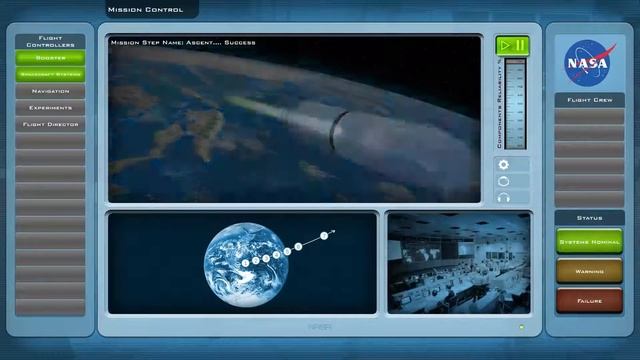Select mission waypoint 3 on the trajectory
The image size is (640, 360).
point(266,258)
